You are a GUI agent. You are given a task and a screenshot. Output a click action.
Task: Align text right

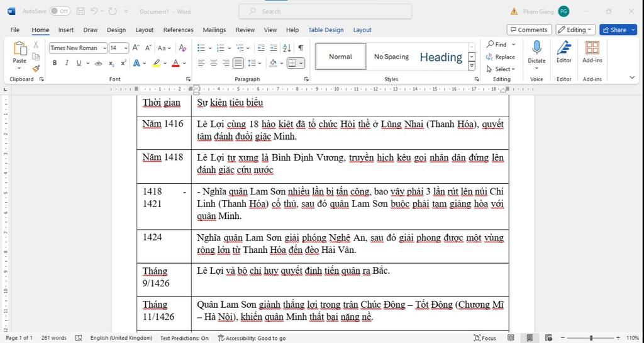pos(226,64)
